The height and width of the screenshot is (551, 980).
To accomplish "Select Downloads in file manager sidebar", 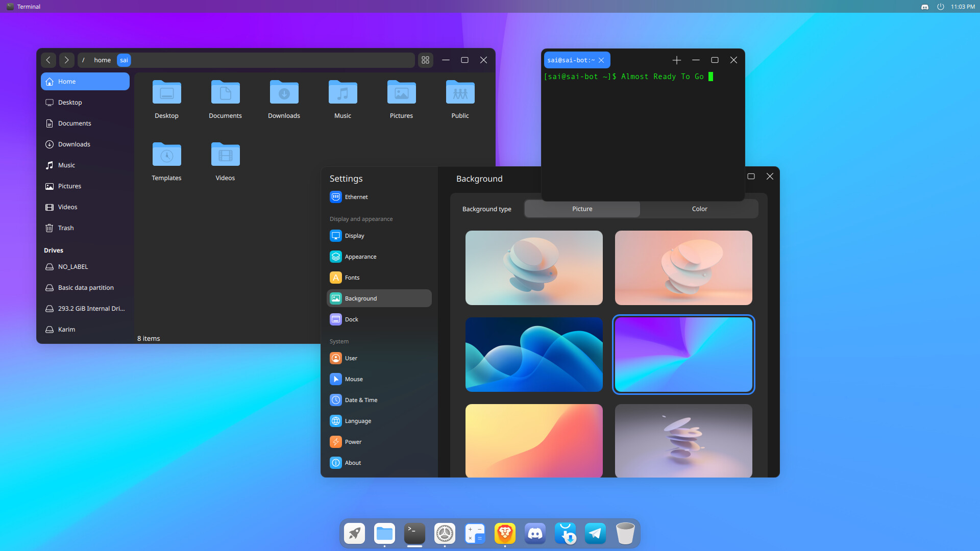I will 85,144.
